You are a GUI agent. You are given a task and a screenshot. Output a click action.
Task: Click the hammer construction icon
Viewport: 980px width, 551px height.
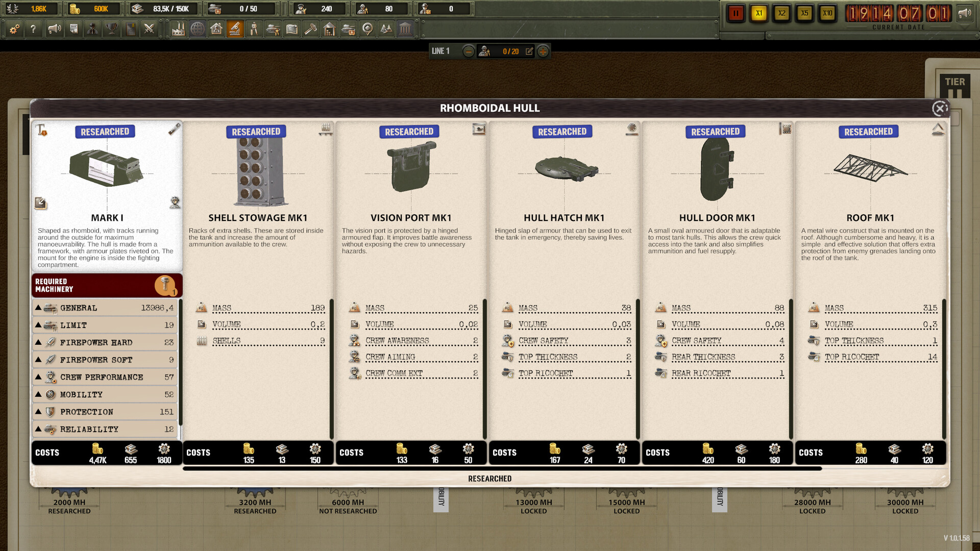pos(312,29)
